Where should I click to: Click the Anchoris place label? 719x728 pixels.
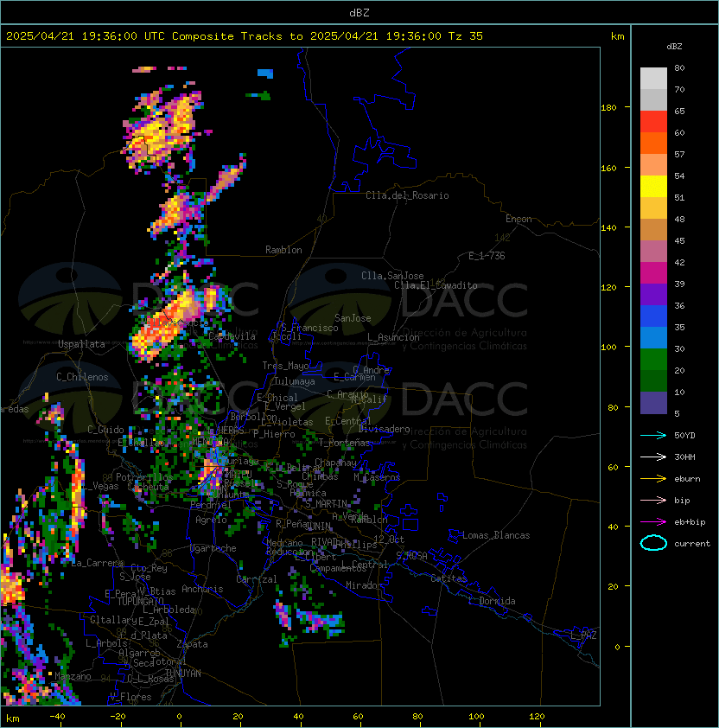(202, 589)
